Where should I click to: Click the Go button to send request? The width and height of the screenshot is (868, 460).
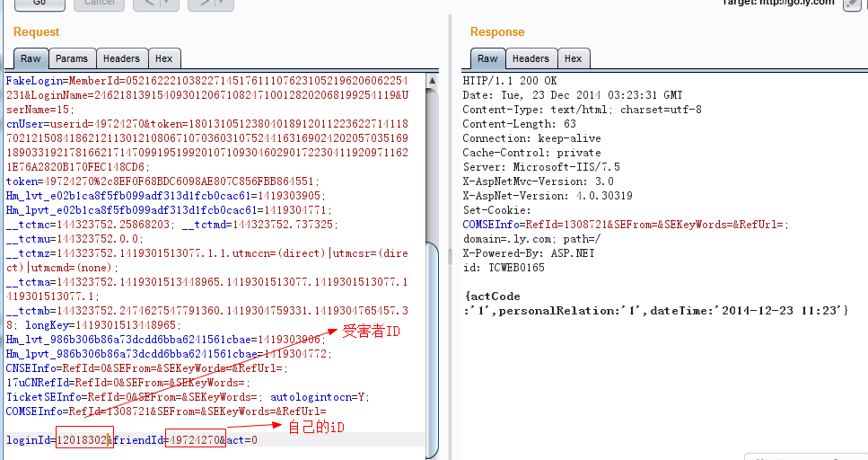point(39,4)
